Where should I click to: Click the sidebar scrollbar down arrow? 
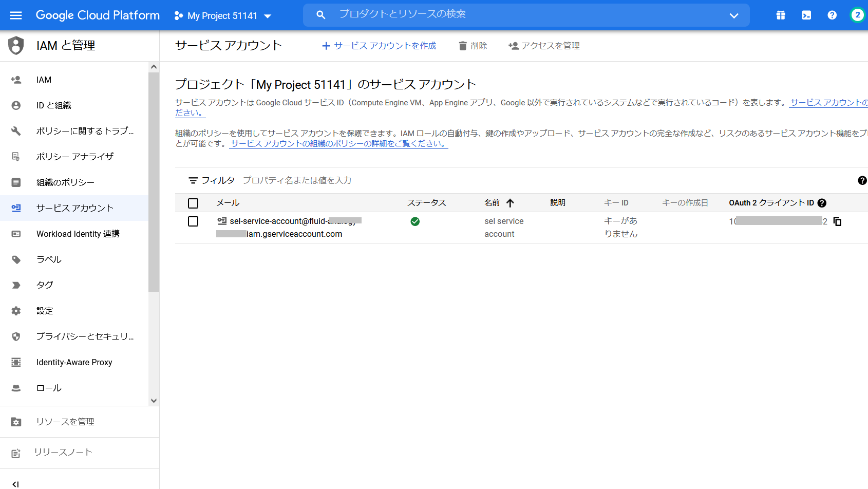pos(154,401)
